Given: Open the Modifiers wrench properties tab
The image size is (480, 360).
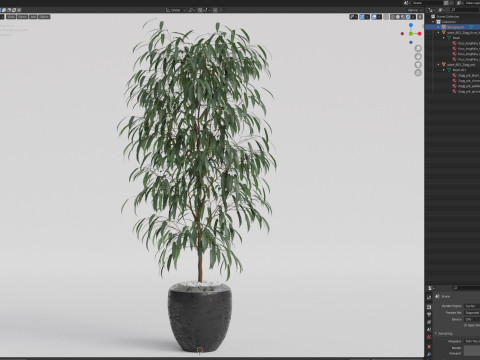Looking at the screenshot, I should point(429,354).
